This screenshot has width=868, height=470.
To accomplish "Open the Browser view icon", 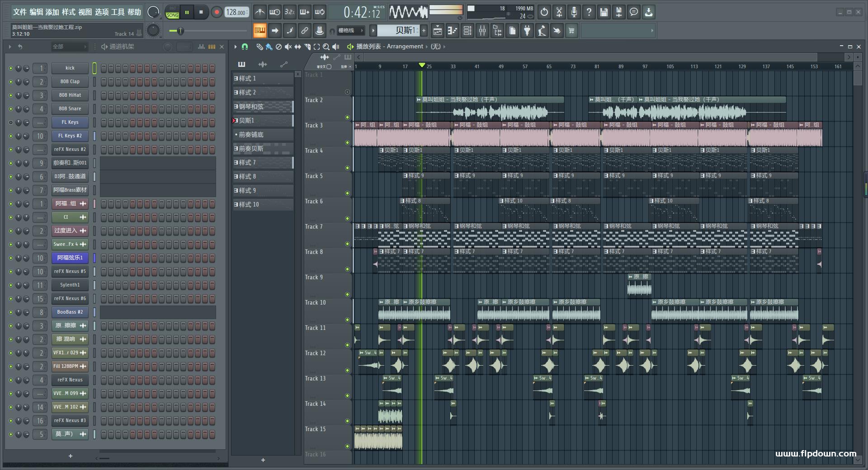I will (x=497, y=31).
